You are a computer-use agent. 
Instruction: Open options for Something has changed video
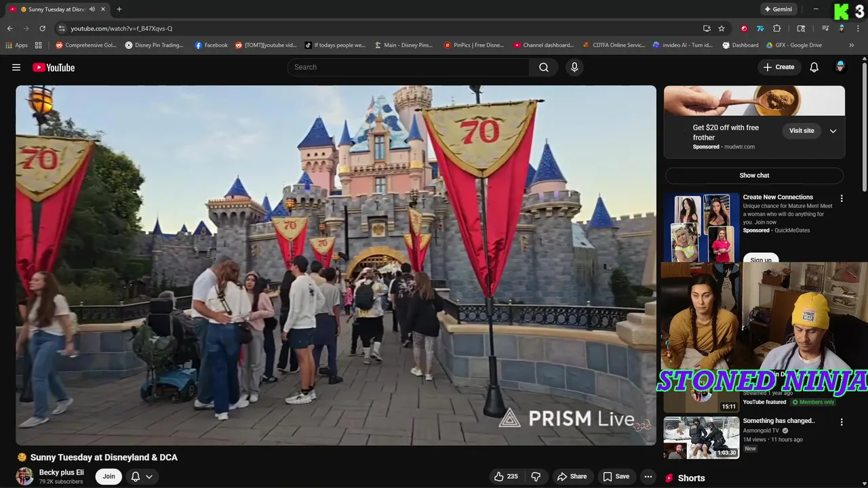[x=842, y=422]
